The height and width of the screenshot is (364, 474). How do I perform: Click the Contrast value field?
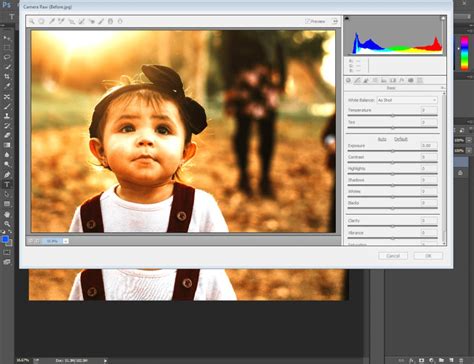point(429,157)
